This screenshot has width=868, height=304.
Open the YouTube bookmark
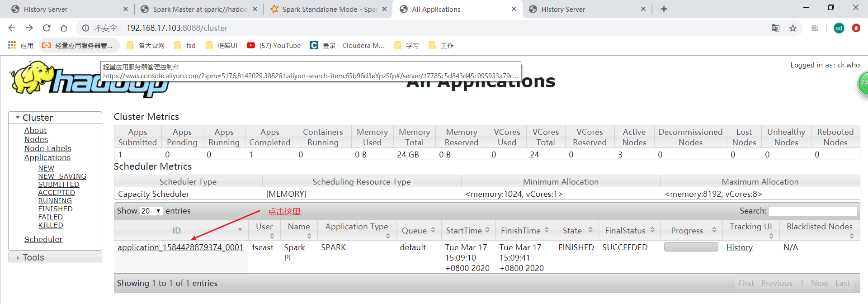[x=274, y=45]
